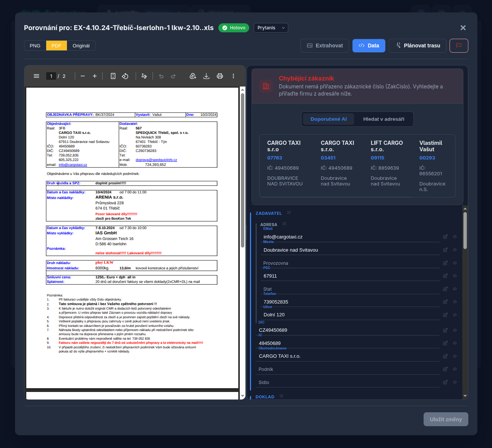The width and height of the screenshot is (492, 448).
Task: Click the PDF page number field
Action: (x=51, y=76)
